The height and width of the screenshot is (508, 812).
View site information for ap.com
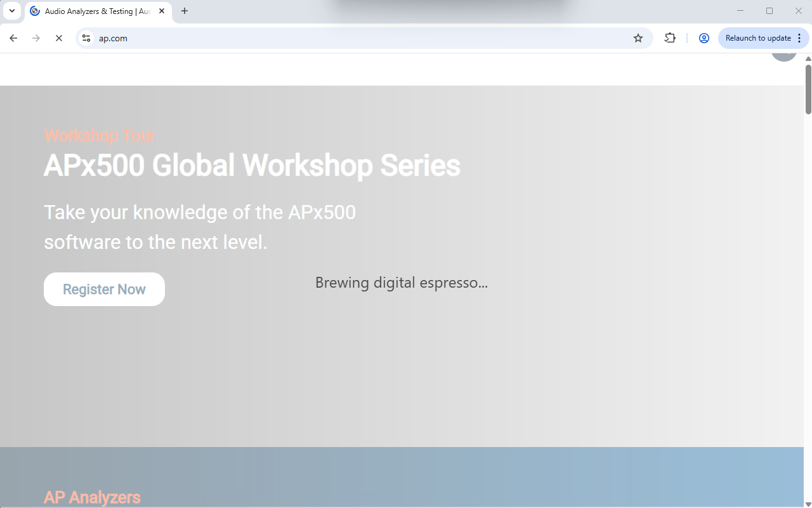(x=87, y=38)
